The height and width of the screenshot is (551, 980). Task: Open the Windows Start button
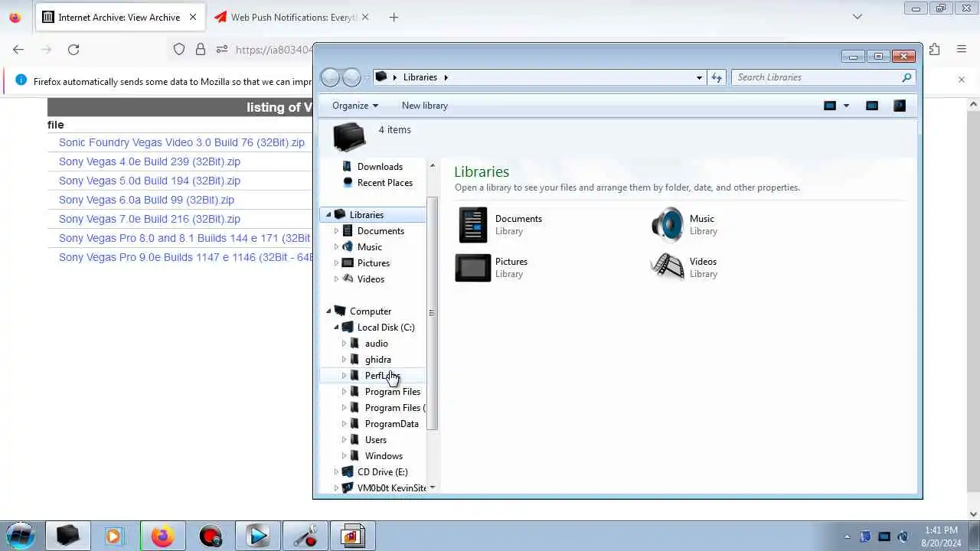pos(21,536)
